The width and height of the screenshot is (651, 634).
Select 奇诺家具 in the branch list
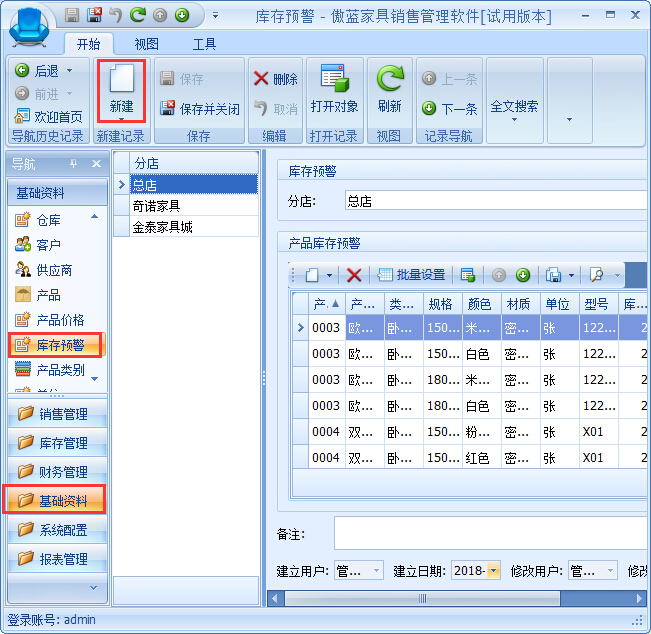(157, 206)
